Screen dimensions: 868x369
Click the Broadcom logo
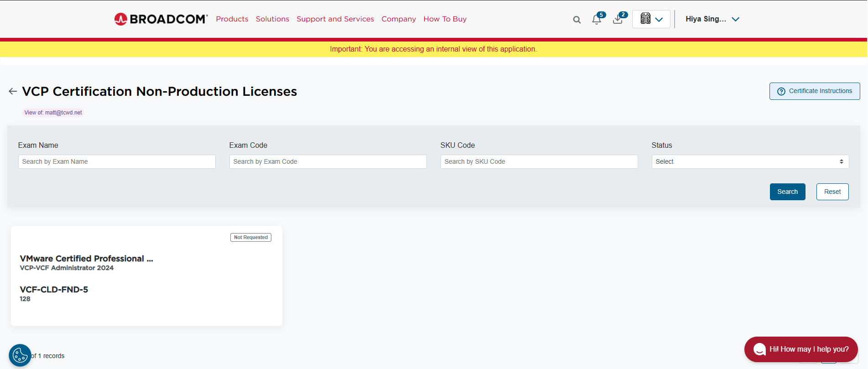pos(161,19)
